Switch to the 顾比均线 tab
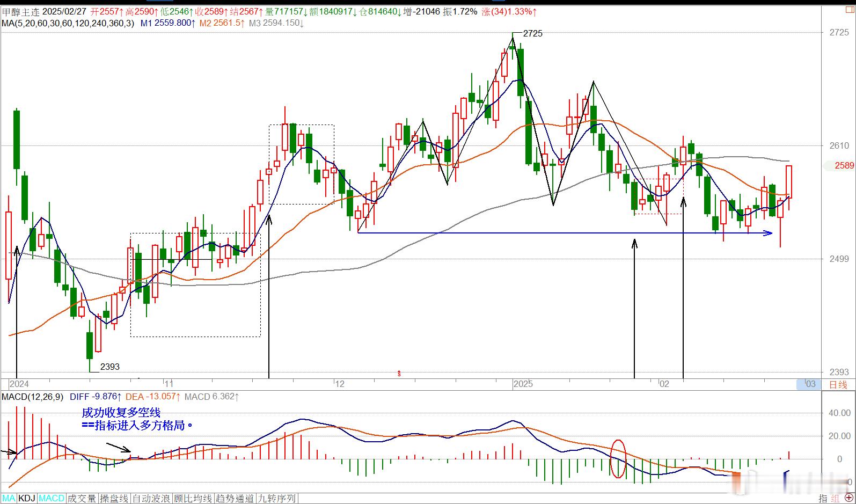 click(193, 499)
